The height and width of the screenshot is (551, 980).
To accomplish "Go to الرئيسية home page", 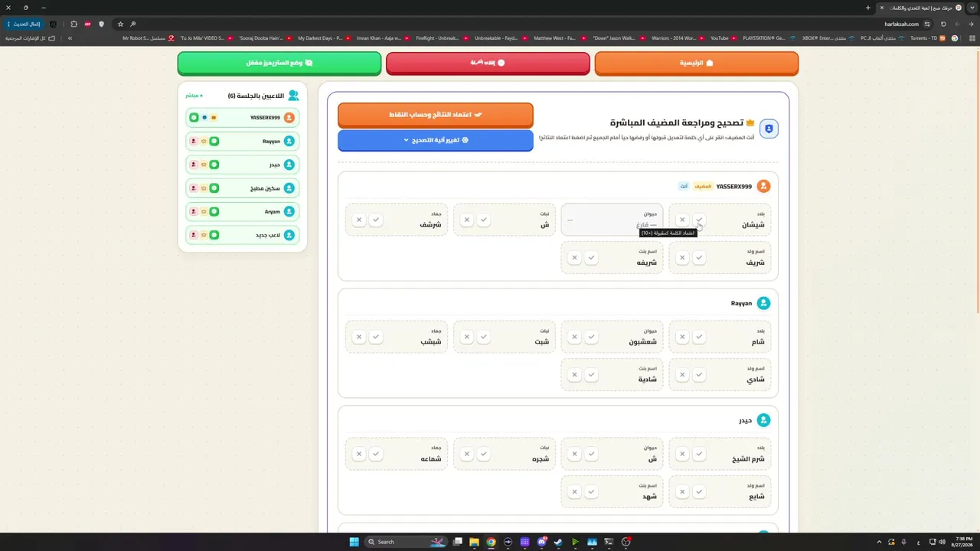I will pyautogui.click(x=697, y=63).
